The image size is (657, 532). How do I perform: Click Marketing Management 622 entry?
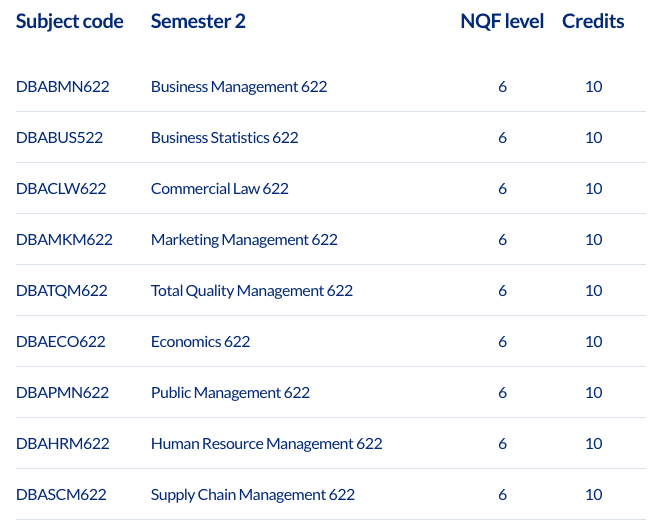pos(244,239)
